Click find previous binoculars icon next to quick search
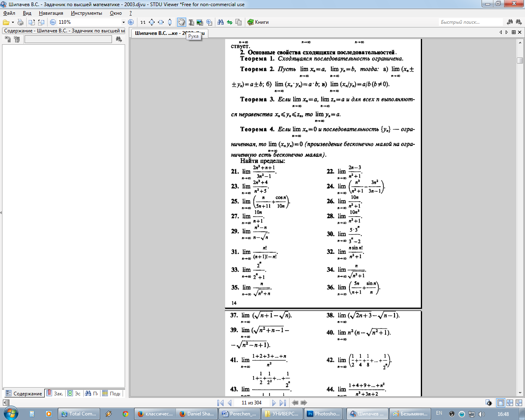Viewport: 525px width, 420px height. click(510, 22)
